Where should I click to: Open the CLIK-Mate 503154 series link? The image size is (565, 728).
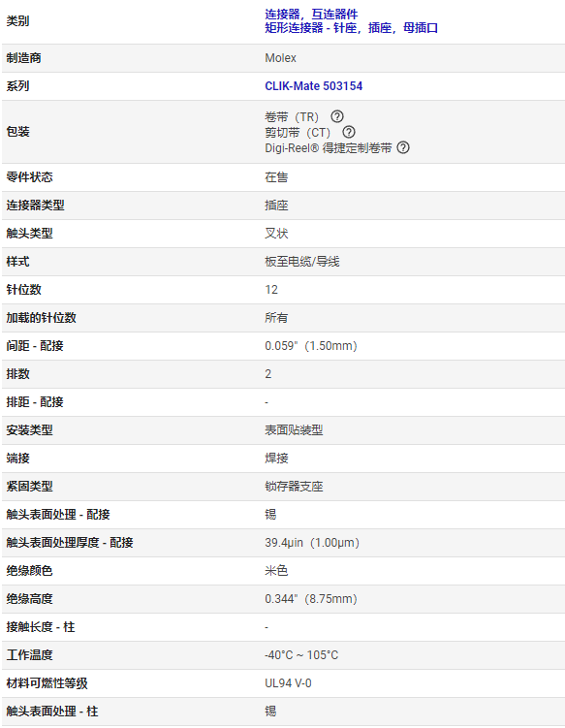(x=313, y=86)
